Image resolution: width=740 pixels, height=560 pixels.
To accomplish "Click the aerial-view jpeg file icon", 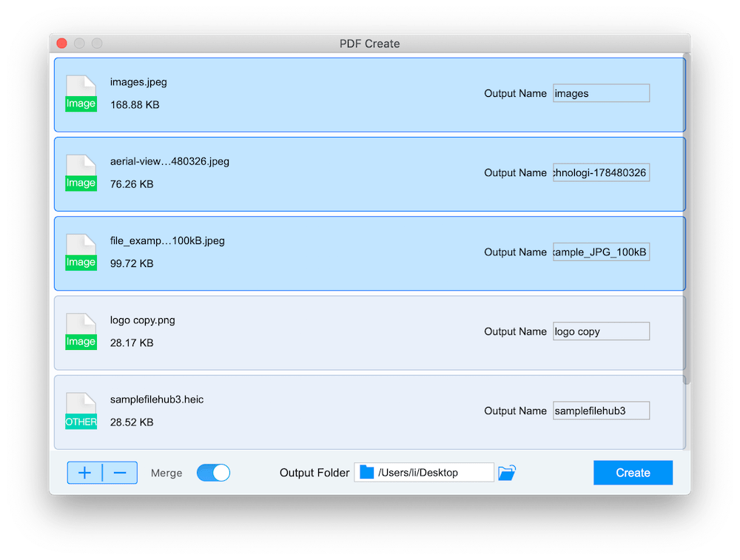I will click(81, 173).
